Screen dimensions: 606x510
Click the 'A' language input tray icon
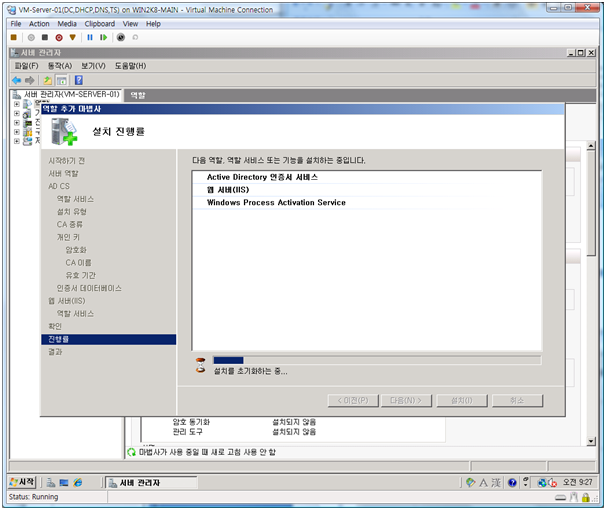(x=483, y=483)
